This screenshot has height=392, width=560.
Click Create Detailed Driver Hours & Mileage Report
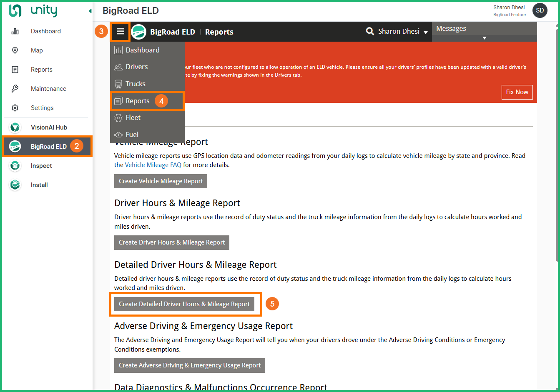coord(184,304)
